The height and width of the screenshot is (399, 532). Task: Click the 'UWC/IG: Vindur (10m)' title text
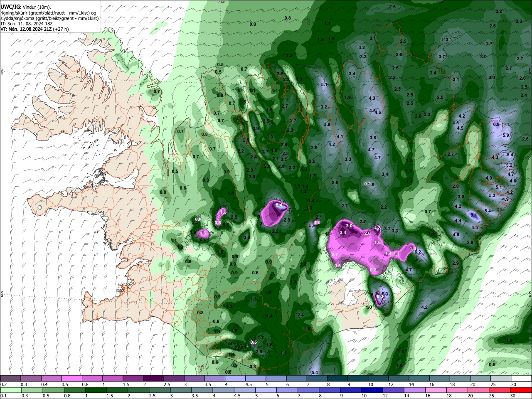pyautogui.click(x=26, y=7)
